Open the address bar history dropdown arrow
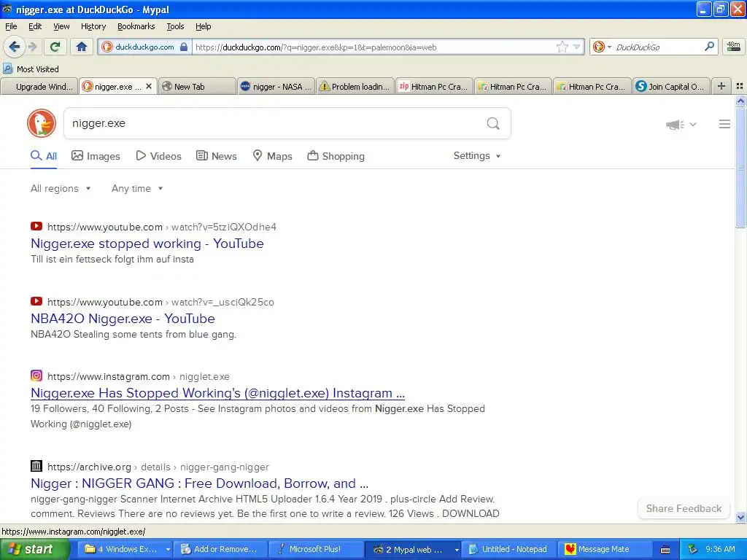 click(x=576, y=47)
